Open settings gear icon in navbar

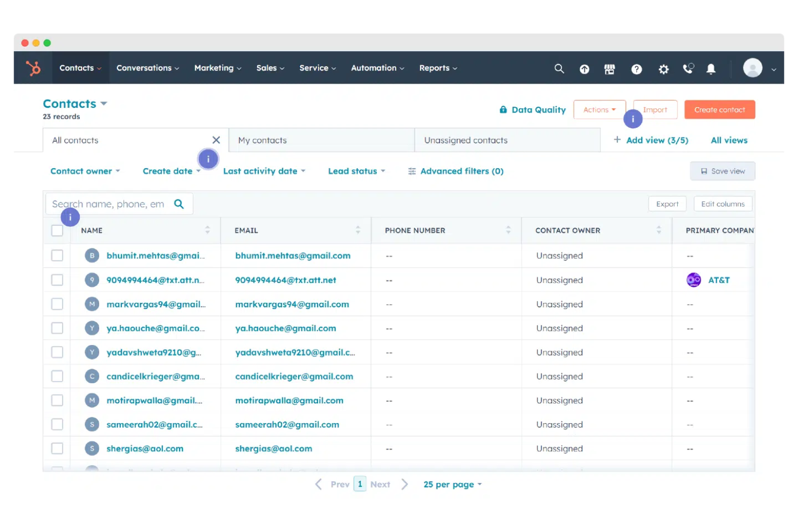(664, 69)
